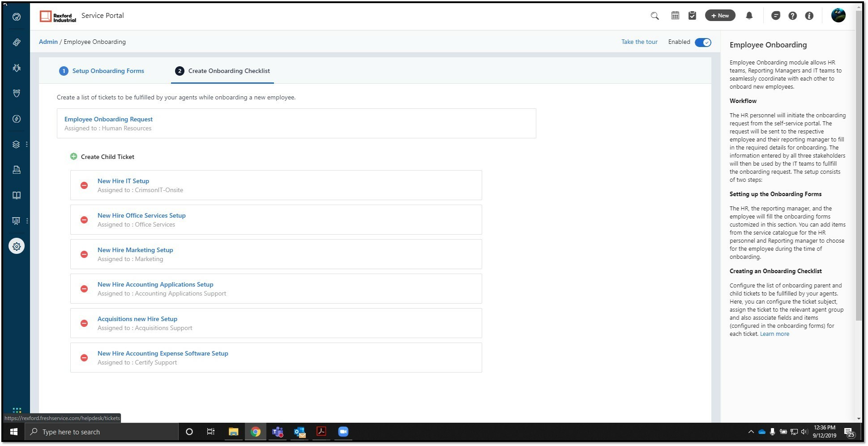Open the help question mark icon
The height and width of the screenshot is (446, 868).
(792, 16)
